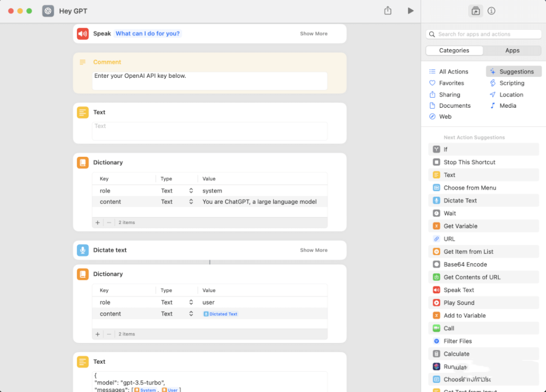
Task: Expand Show More on the Dictate text action
Action: coord(314,250)
